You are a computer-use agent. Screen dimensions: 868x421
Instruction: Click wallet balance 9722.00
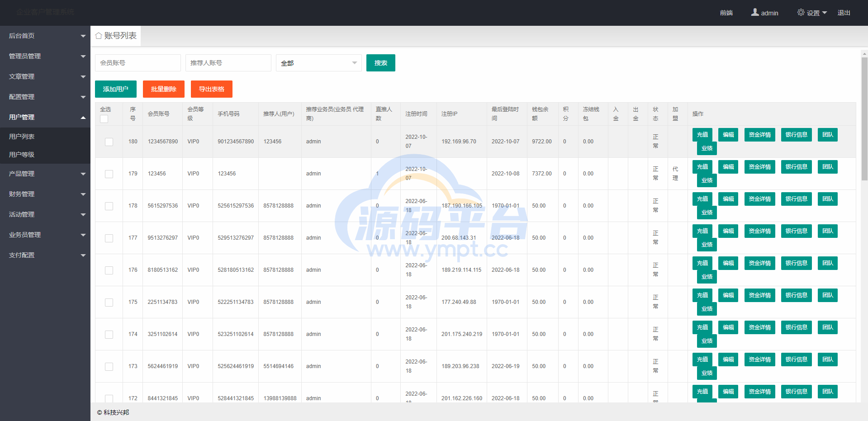[x=542, y=142]
